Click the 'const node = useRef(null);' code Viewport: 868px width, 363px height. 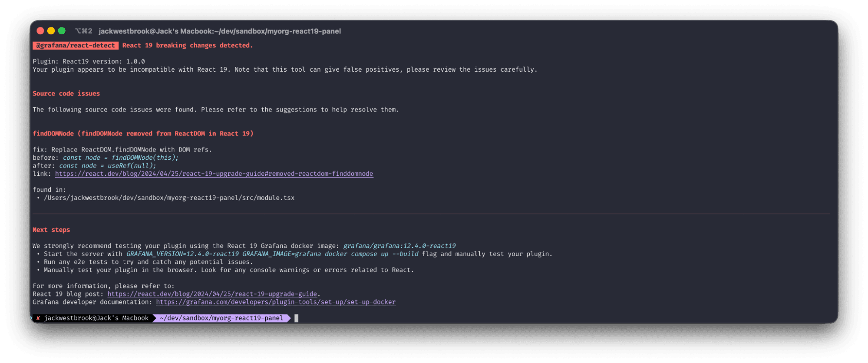coord(107,166)
